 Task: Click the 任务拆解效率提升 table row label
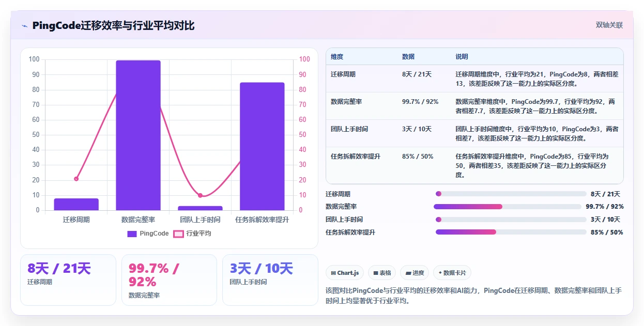click(x=356, y=156)
